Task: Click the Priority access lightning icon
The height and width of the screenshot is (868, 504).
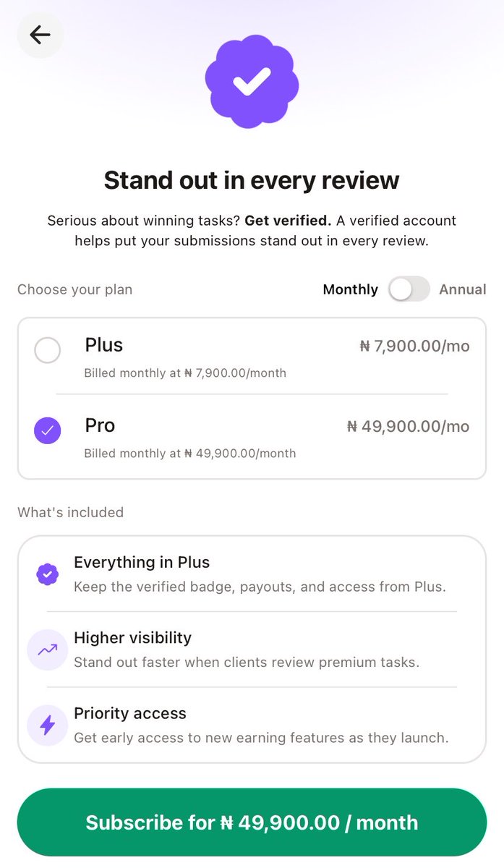Action: coord(47,726)
